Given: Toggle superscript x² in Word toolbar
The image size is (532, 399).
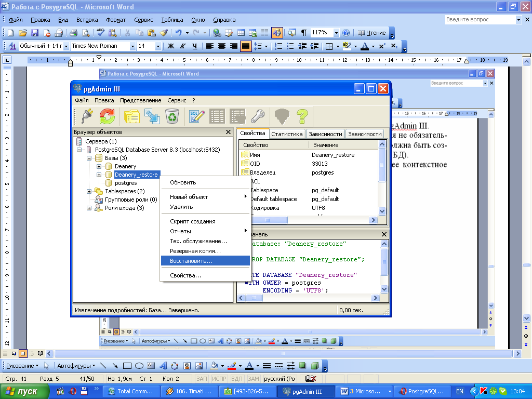Looking at the screenshot, I should coord(382,46).
